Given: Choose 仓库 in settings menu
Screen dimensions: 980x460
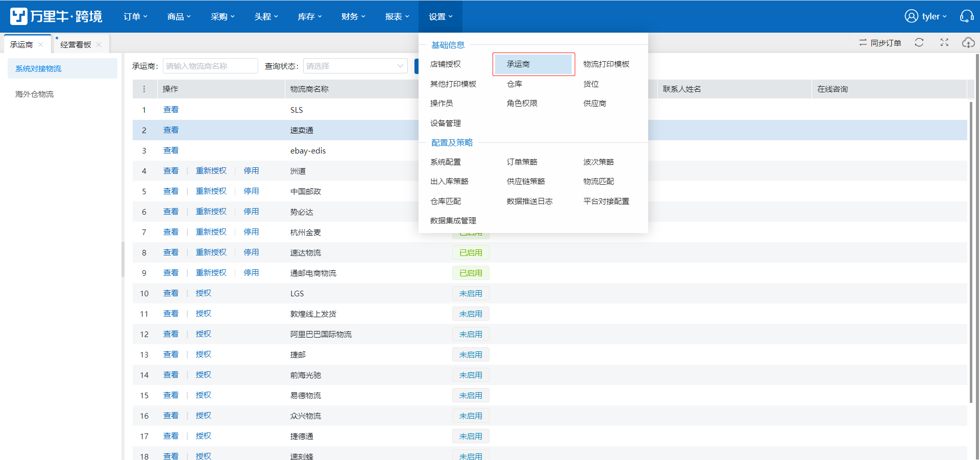Looking at the screenshot, I should tap(514, 84).
